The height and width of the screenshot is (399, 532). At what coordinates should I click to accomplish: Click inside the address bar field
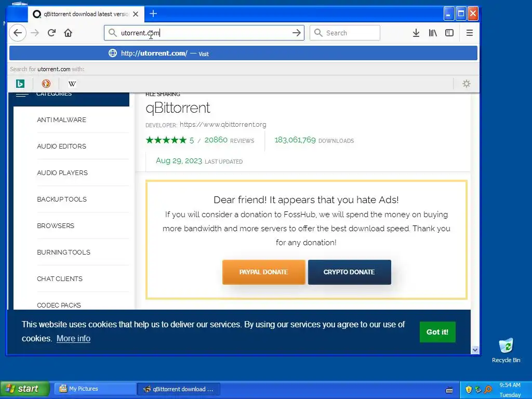coord(204,33)
